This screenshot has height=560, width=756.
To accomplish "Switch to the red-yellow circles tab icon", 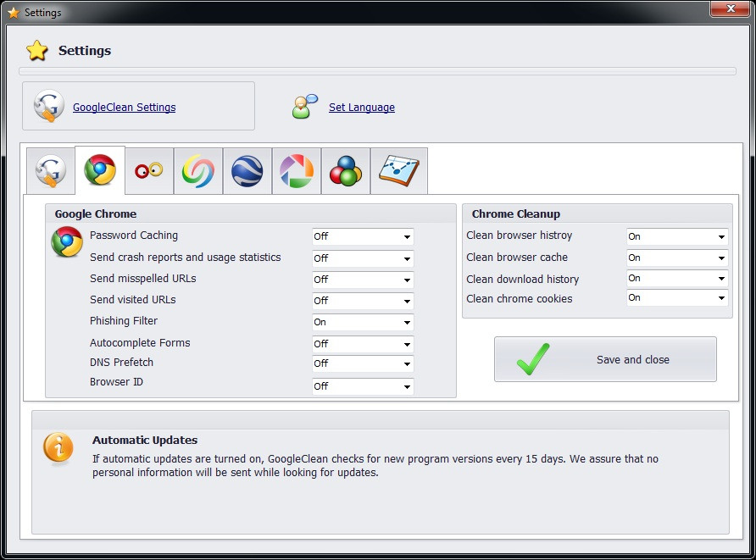I will pyautogui.click(x=149, y=171).
